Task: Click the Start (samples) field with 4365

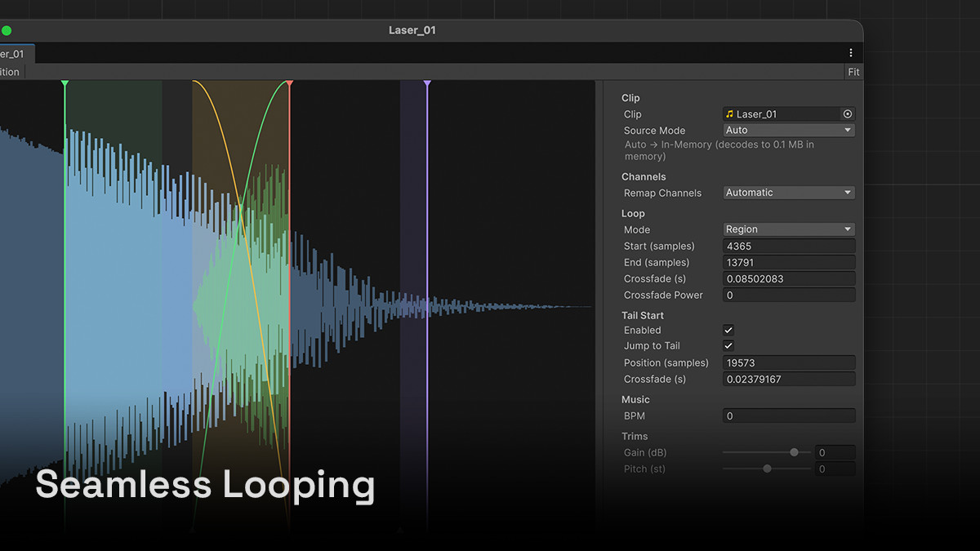Action: 789,246
